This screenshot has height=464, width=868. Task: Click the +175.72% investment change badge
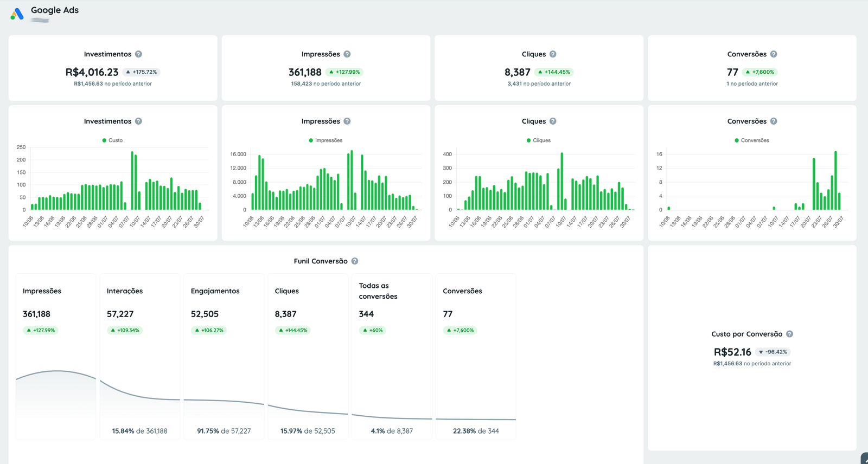(x=141, y=72)
